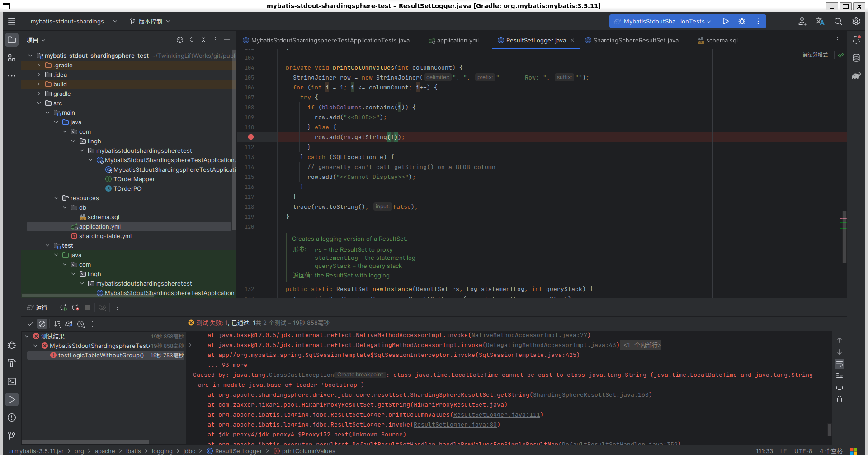Viewport: 868px width, 455px height.
Task: Rerun the failed test
Action: 75,307
